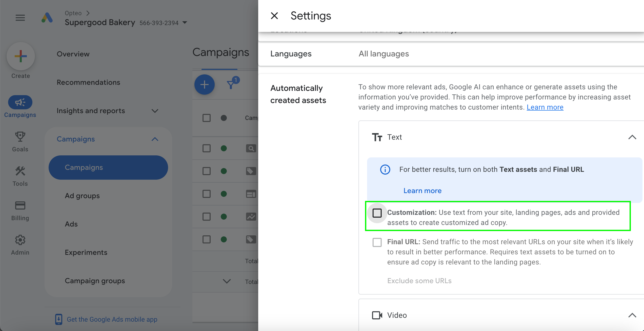Click Learn more in info banner
The image size is (644, 331).
point(422,191)
